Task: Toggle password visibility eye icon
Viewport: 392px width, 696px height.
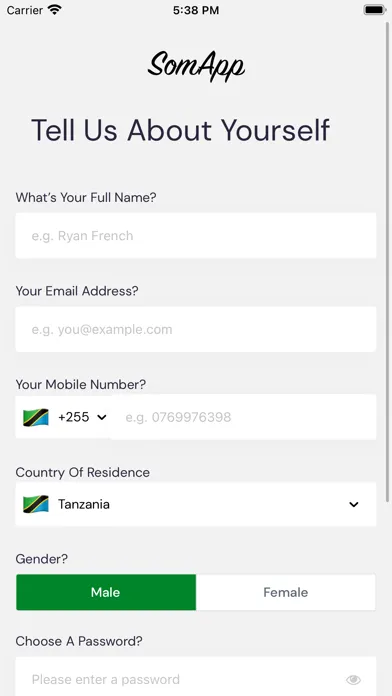Action: tap(353, 679)
